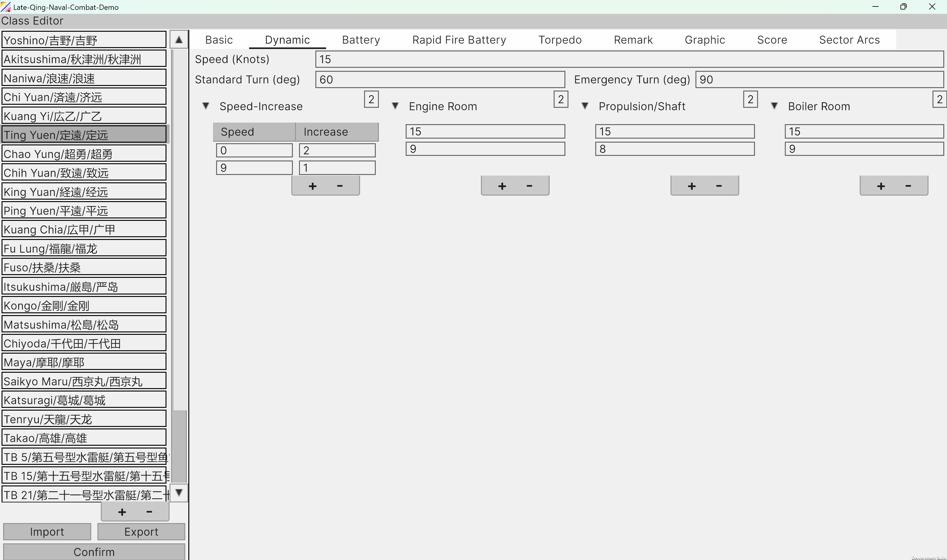
Task: Click the Import button
Action: (47, 531)
